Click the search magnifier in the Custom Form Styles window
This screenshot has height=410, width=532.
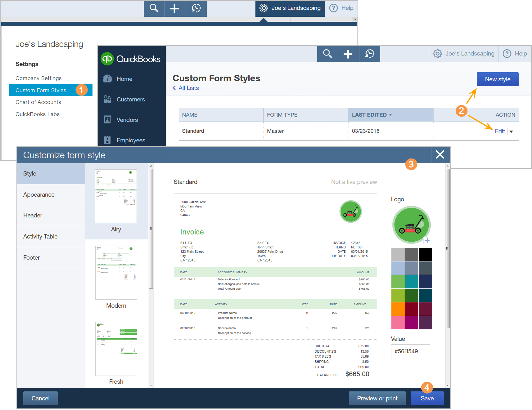coord(327,54)
